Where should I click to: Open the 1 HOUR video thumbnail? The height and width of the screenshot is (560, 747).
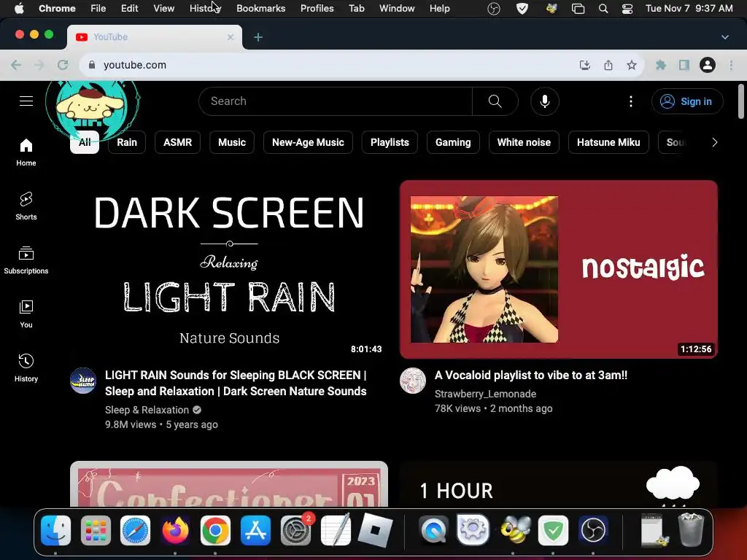[x=558, y=484]
